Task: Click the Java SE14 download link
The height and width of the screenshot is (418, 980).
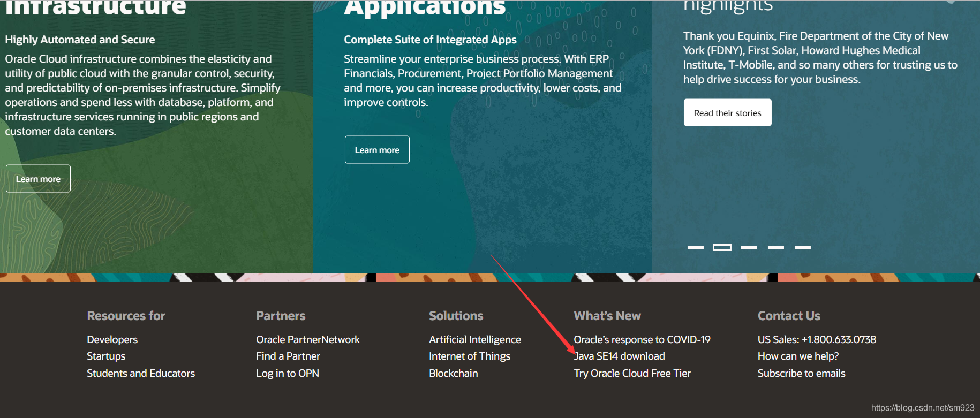Action: (620, 356)
